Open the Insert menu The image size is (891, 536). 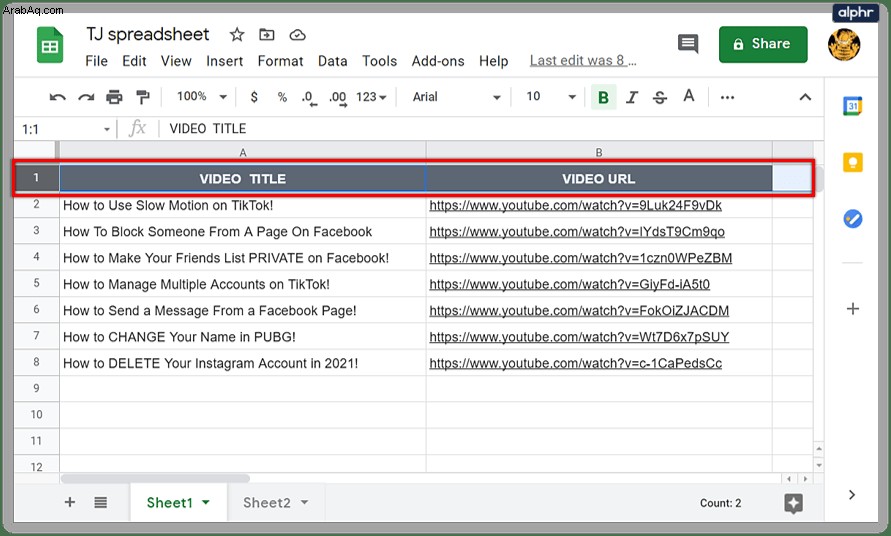pos(224,61)
